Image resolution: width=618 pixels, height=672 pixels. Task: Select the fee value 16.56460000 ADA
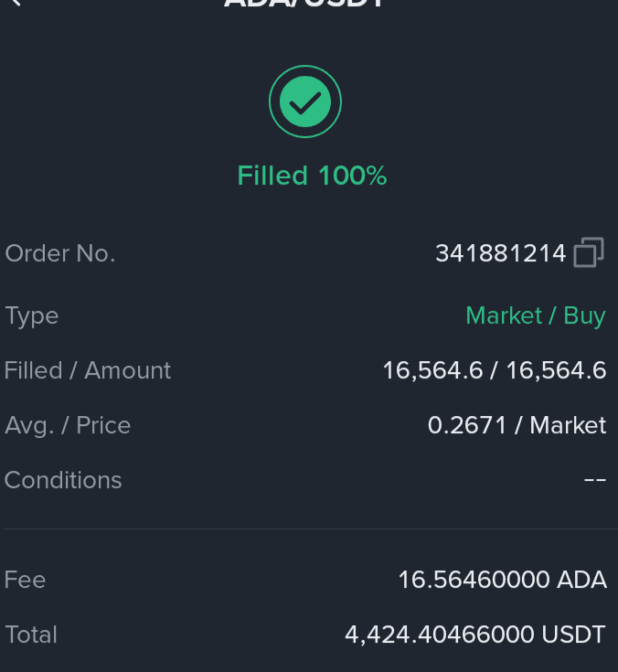[503, 580]
